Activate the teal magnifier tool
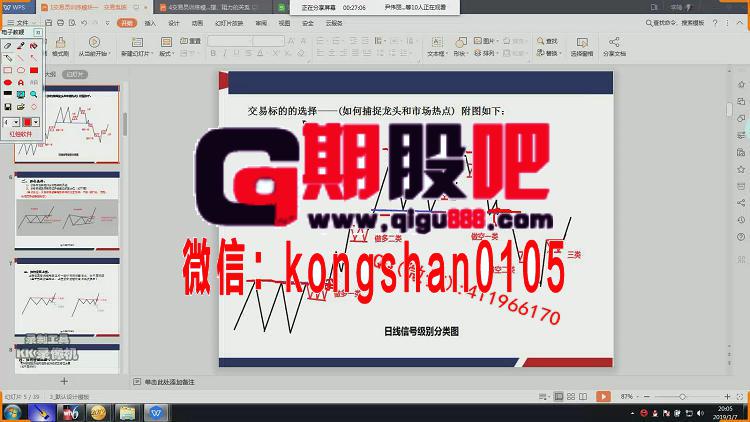 (x=33, y=94)
